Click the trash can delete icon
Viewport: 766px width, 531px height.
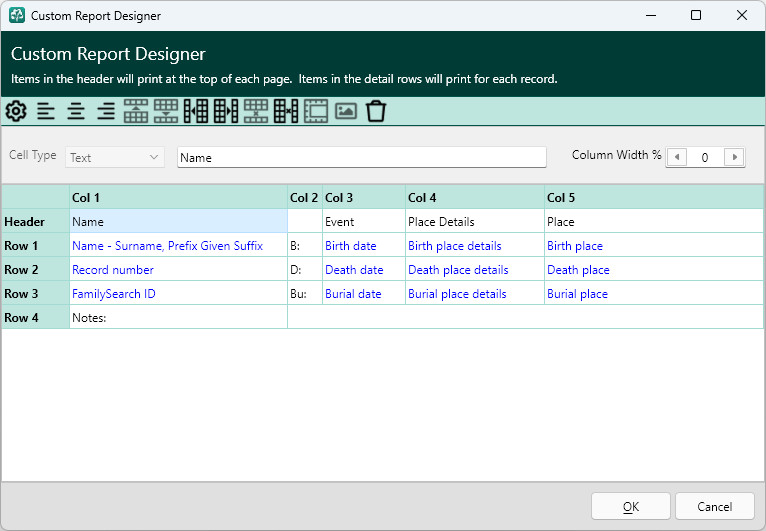pyautogui.click(x=376, y=111)
